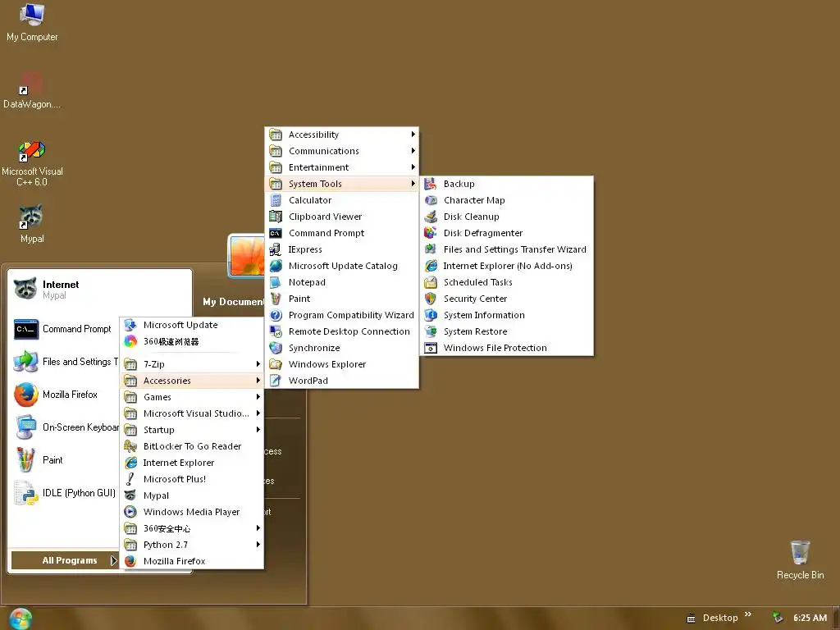Expand the Accessibility submenu
Image resolution: width=840 pixels, height=630 pixels.
[x=342, y=135]
